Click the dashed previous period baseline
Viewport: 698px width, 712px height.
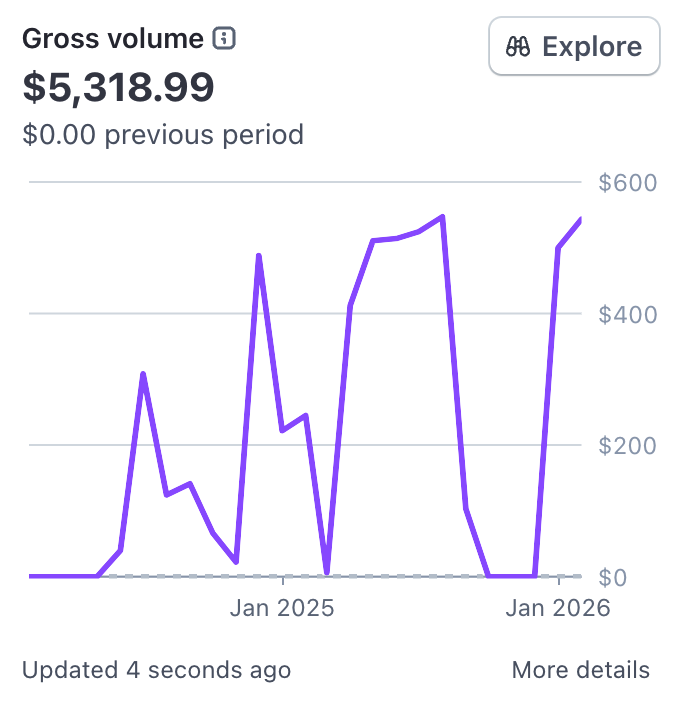(400, 576)
